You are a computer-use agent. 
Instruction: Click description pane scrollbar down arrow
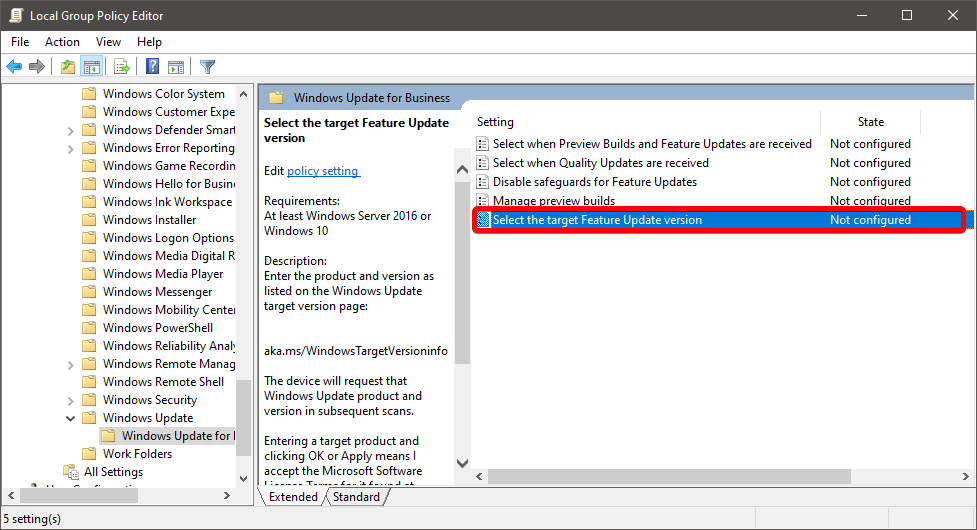462,463
